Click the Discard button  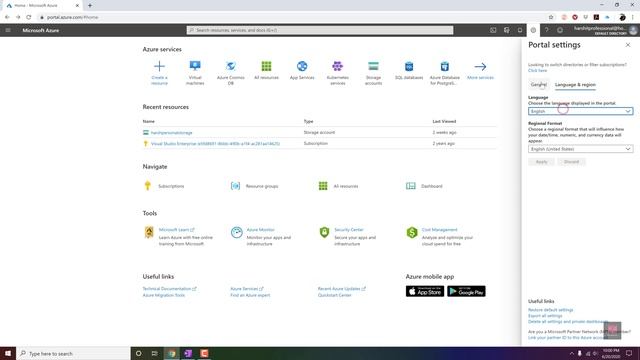click(x=571, y=162)
